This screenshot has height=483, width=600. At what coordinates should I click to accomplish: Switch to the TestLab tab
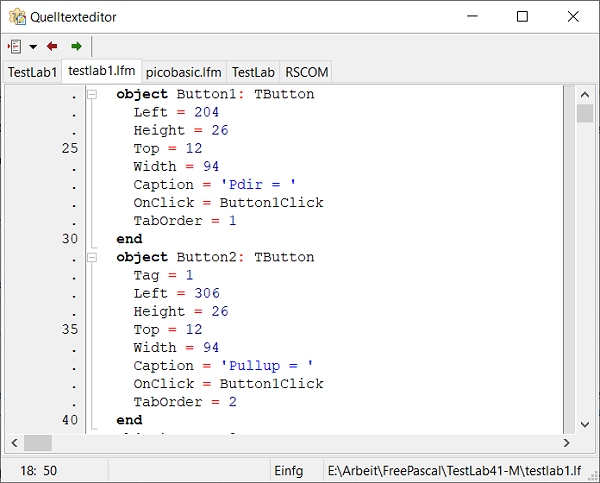click(253, 72)
